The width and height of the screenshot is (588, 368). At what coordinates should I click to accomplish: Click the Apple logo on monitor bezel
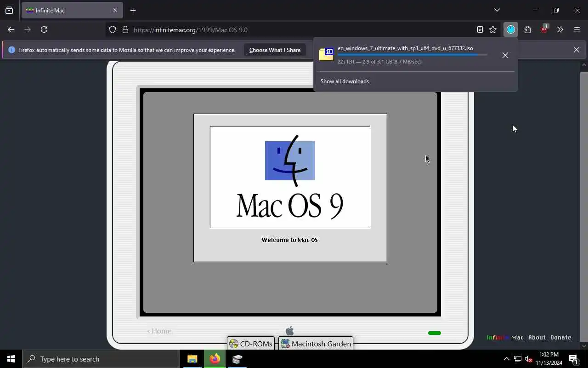pos(289,331)
